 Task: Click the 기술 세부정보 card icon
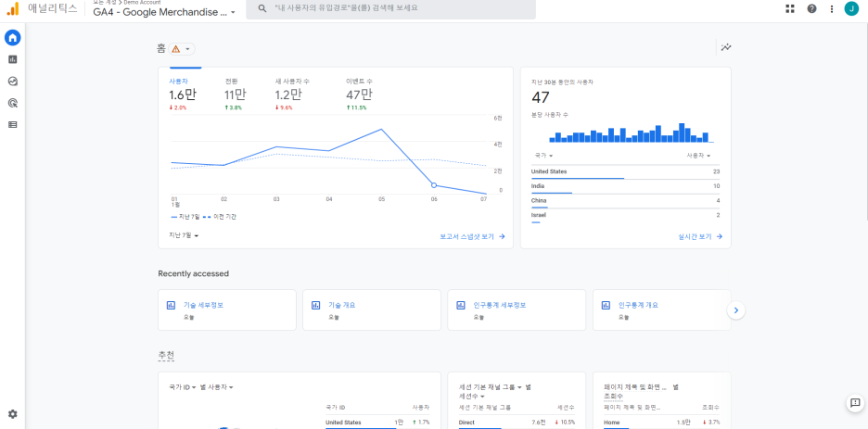[171, 305]
